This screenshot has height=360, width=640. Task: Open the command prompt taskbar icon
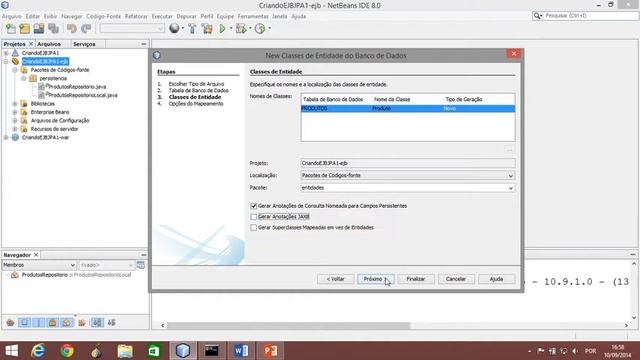tap(211, 351)
